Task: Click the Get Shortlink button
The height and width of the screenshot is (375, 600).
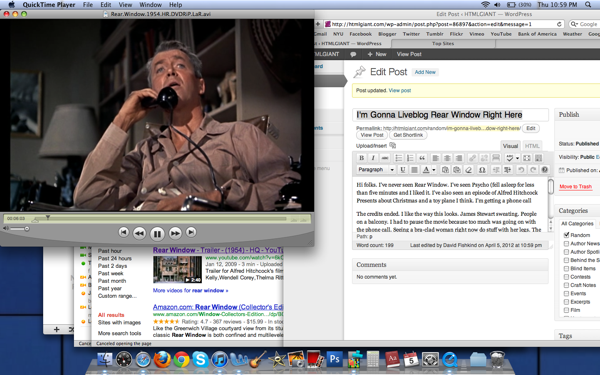Action: [x=408, y=135]
